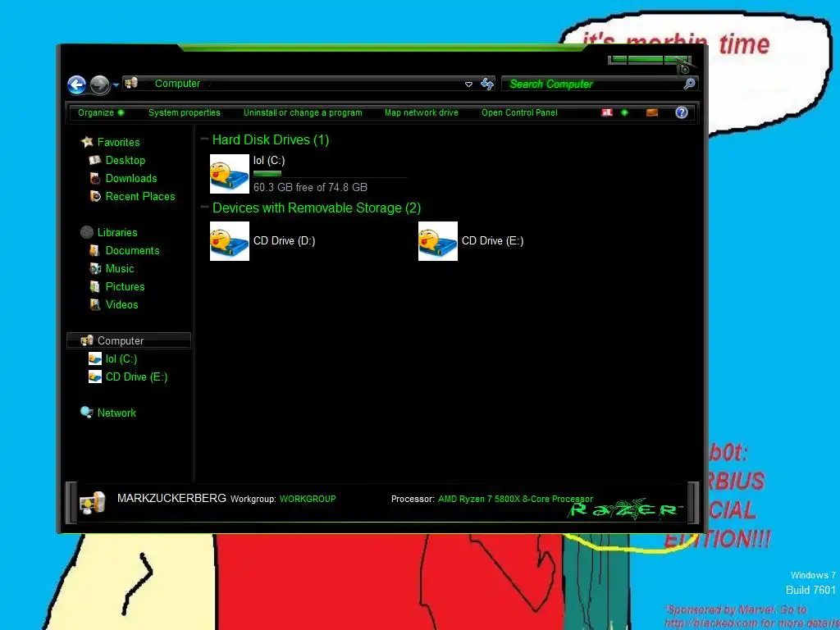Show the preview pane
The width and height of the screenshot is (840, 630).
click(652, 112)
